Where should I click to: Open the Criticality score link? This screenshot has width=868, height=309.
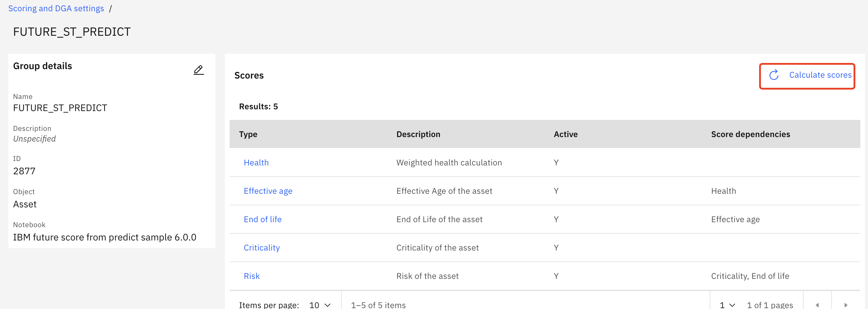[x=262, y=247]
